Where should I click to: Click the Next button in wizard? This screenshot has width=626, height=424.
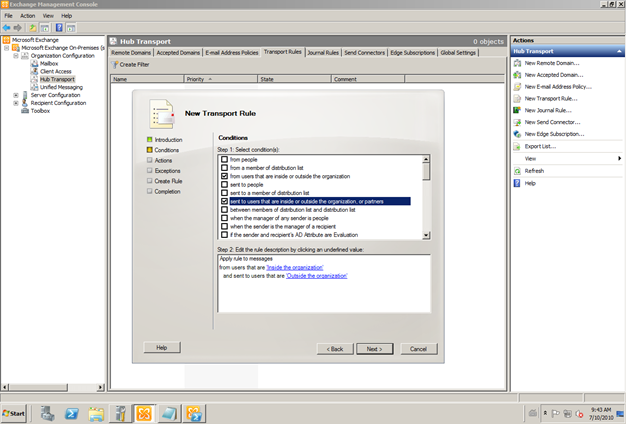(374, 349)
